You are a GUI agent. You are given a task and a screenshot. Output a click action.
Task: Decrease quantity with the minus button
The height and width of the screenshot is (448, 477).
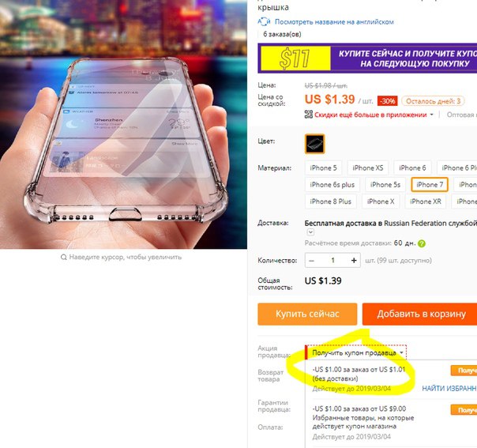coord(311,261)
